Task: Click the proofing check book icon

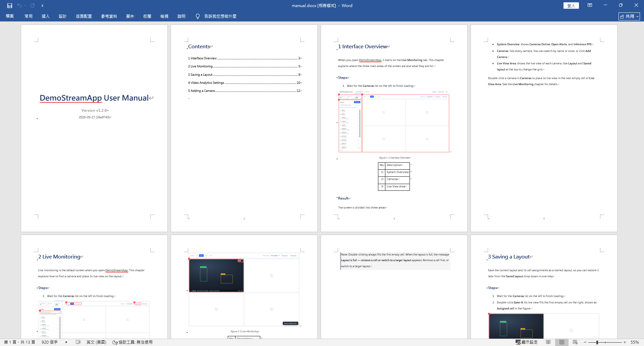Action: pos(78,342)
